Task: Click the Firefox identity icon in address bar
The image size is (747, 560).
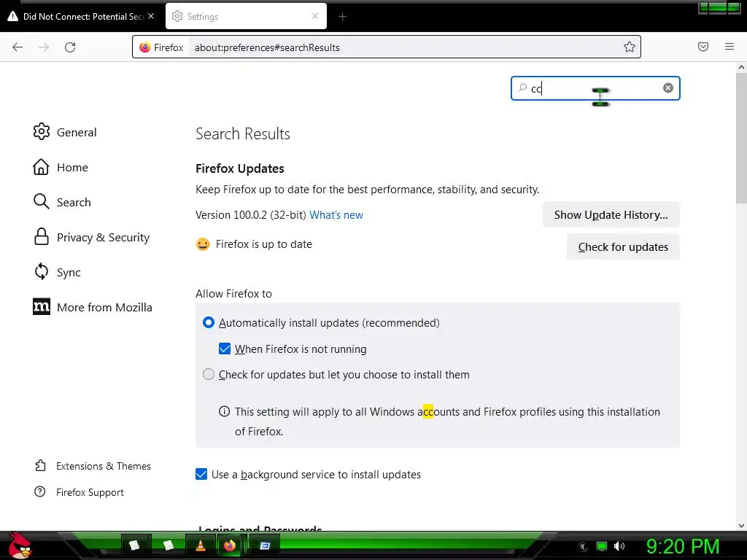Action: (x=145, y=47)
